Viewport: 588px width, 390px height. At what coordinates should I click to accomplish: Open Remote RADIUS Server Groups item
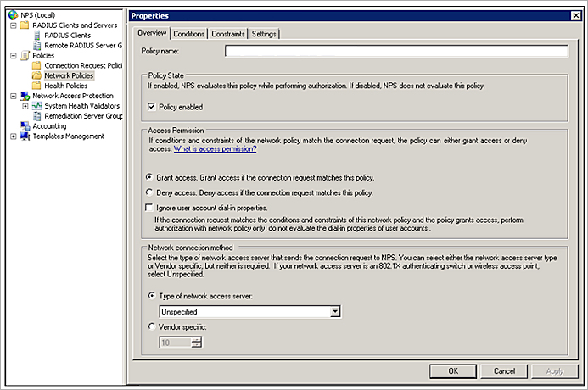click(x=83, y=45)
